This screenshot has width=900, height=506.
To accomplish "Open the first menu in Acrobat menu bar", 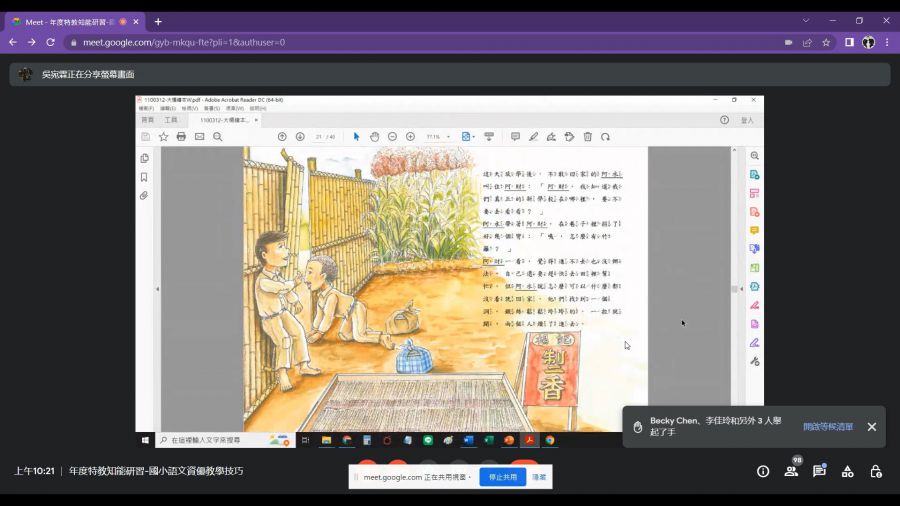I will tap(146, 108).
